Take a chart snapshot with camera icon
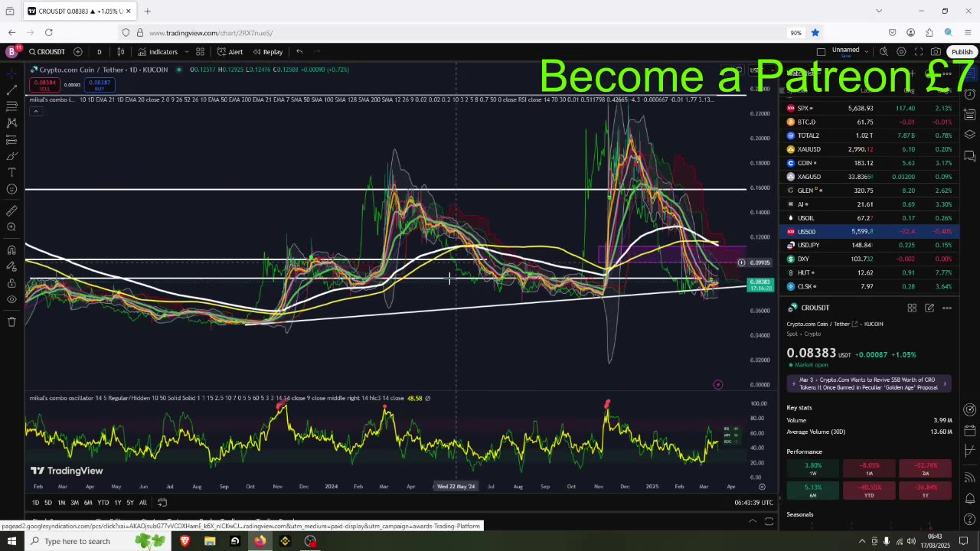Image resolution: width=980 pixels, height=551 pixels. click(936, 52)
